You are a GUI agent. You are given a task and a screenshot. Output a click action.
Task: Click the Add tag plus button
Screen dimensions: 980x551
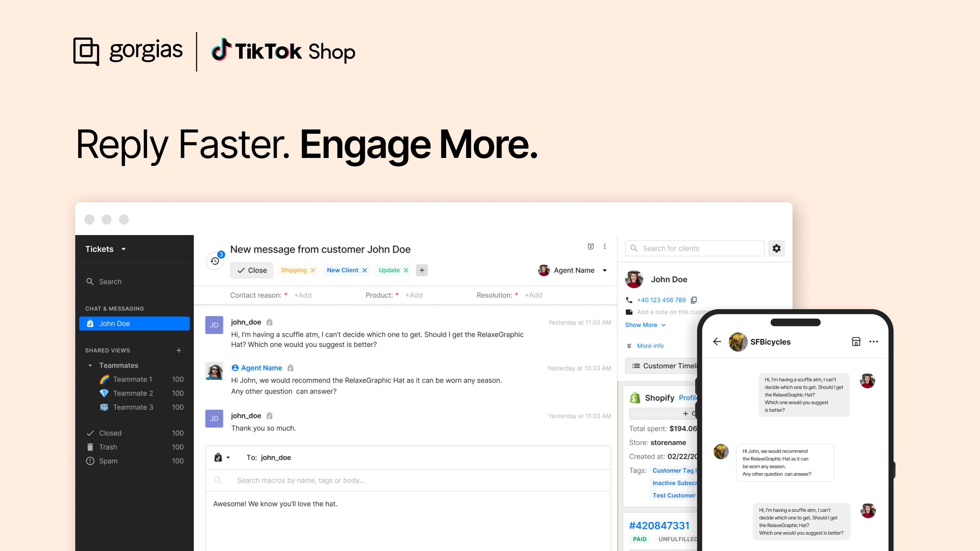tap(421, 270)
